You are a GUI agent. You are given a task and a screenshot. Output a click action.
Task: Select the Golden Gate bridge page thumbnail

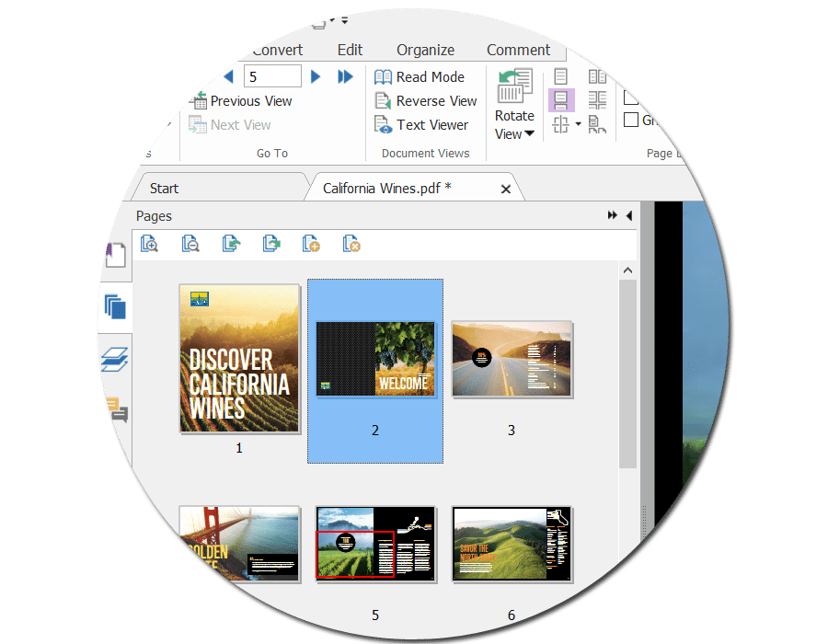tap(239, 544)
